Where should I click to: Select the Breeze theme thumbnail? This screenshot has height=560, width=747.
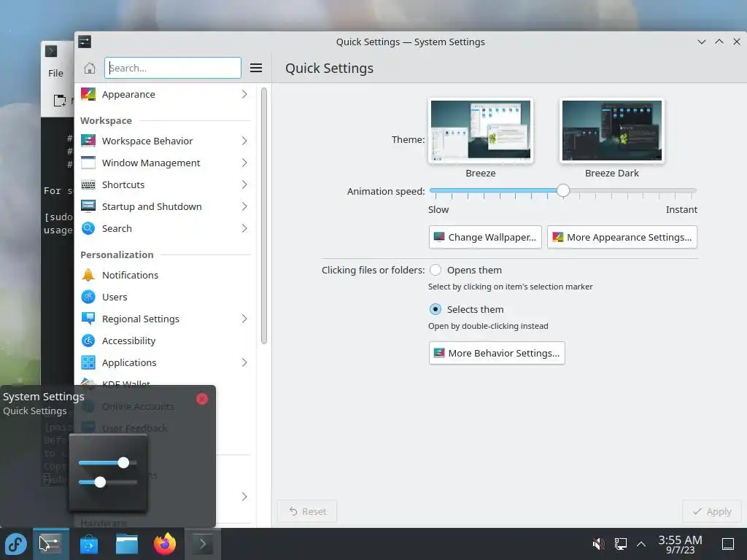(481, 131)
